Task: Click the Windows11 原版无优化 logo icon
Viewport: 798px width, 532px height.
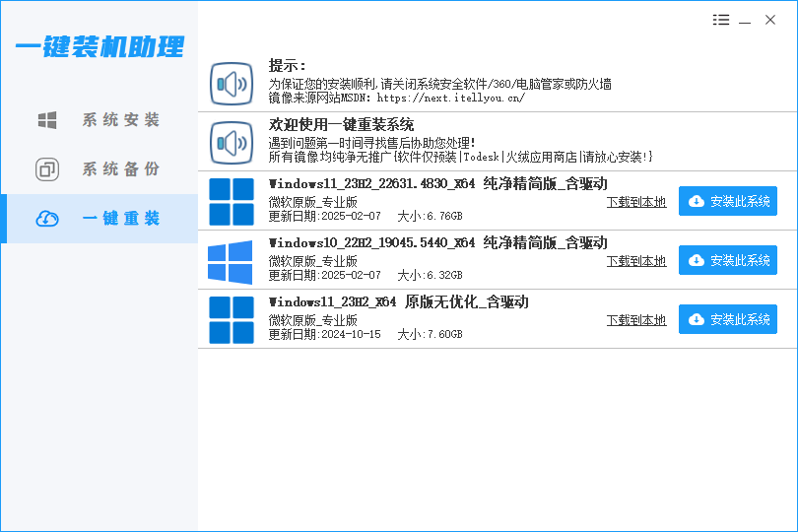Action: pos(232,320)
